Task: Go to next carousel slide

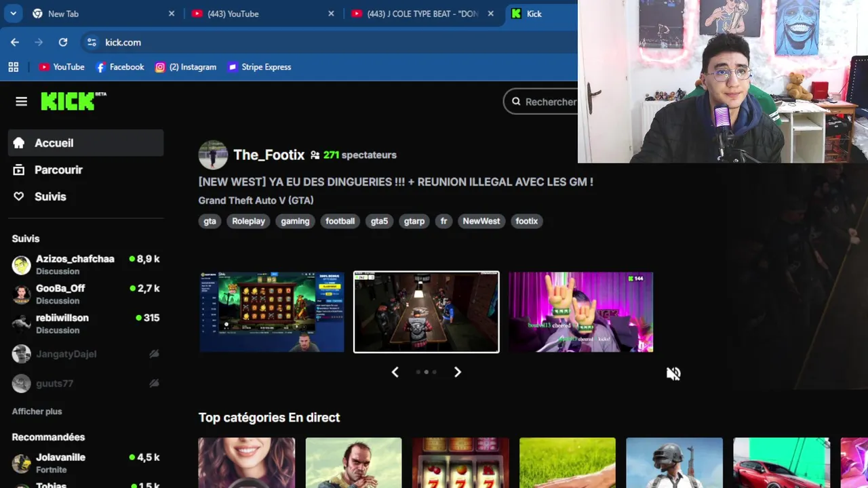Action: (x=458, y=372)
